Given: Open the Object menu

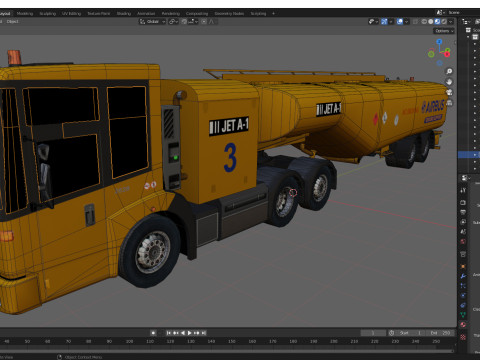Looking at the screenshot, I should pyautogui.click(x=13, y=21).
